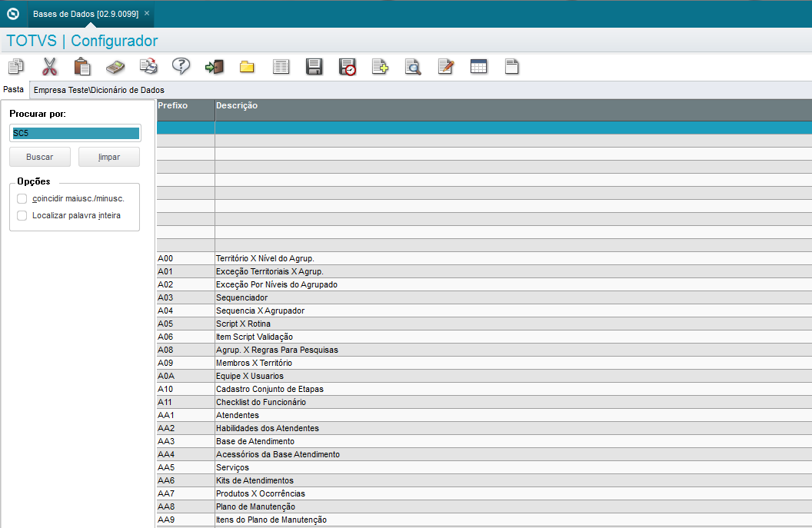Image resolution: width=812 pixels, height=528 pixels.
Task: Select the Script X Rotina row
Action: [484, 324]
